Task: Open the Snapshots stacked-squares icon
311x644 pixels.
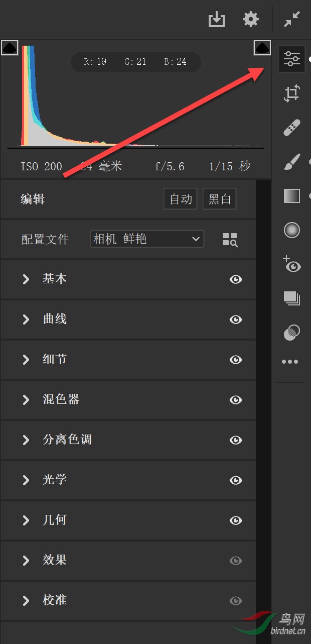Action: point(291,298)
